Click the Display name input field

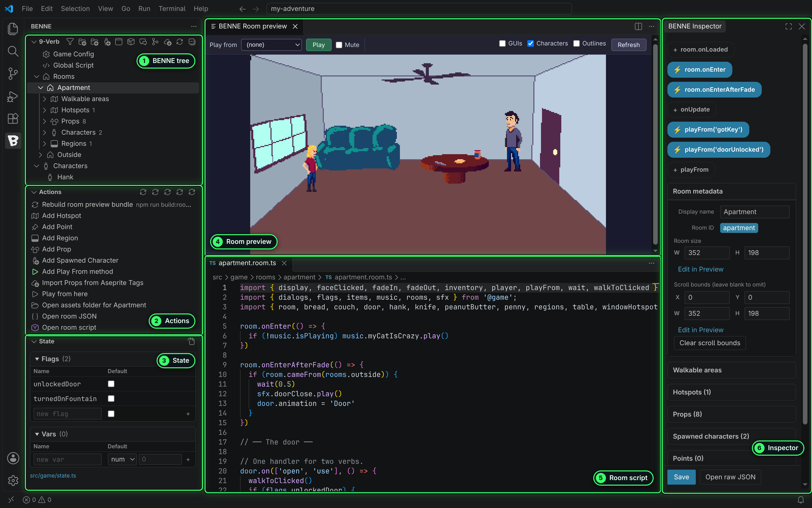(x=755, y=212)
